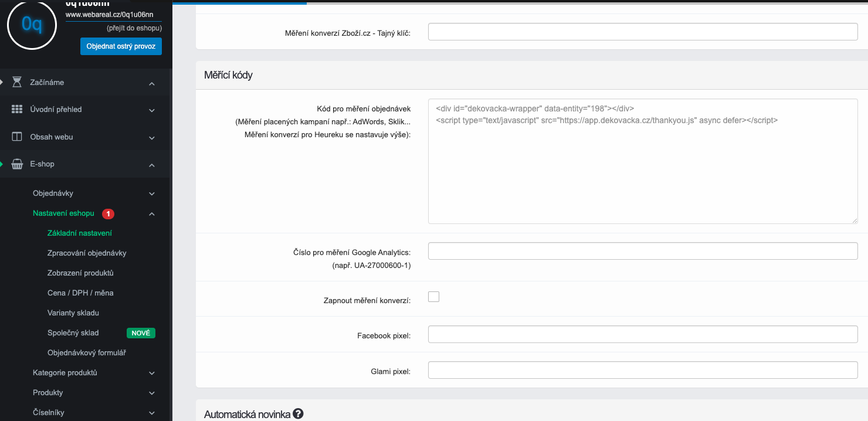Open Zpracování objednávky menu item
Screen dimensions: 868x421
tap(87, 253)
